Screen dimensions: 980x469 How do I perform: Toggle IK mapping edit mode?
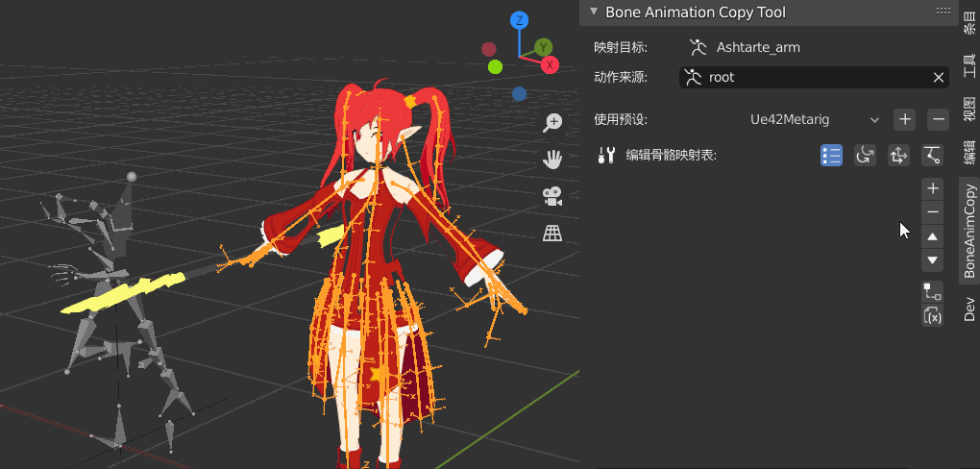click(933, 155)
